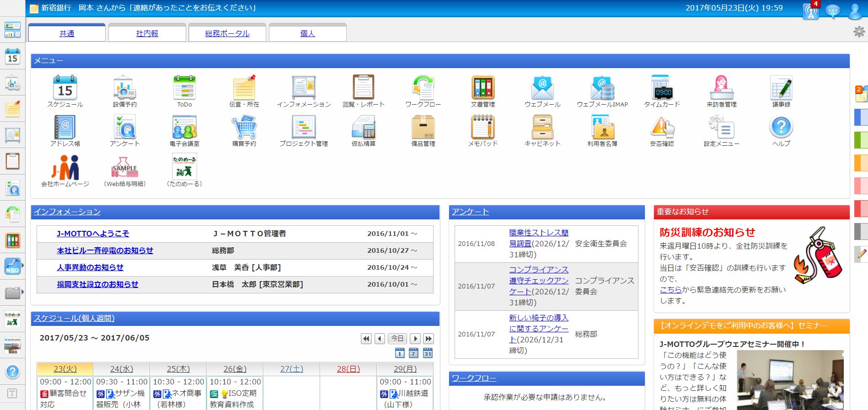Screen dimensions: 868x410
Task: Open the ワークフロー icon in menu
Action: pyautogui.click(x=423, y=88)
